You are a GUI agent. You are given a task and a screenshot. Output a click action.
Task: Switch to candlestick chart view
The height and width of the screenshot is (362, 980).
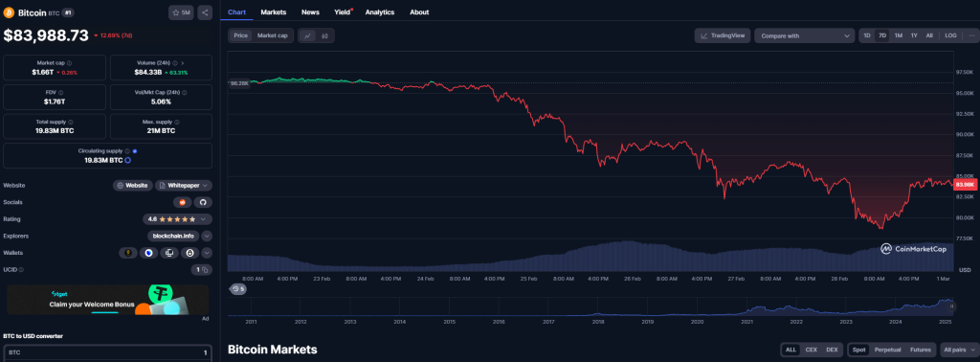pyautogui.click(x=324, y=35)
